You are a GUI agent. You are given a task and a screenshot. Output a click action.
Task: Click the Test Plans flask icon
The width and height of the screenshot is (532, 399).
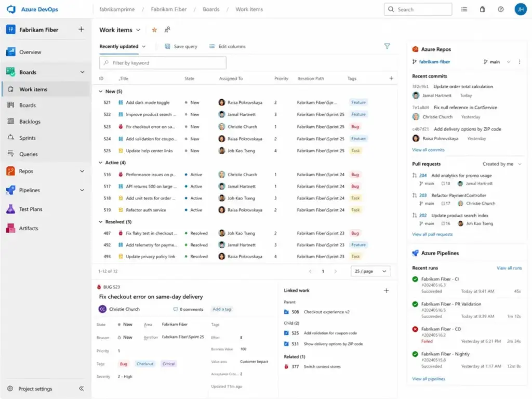click(x=10, y=209)
